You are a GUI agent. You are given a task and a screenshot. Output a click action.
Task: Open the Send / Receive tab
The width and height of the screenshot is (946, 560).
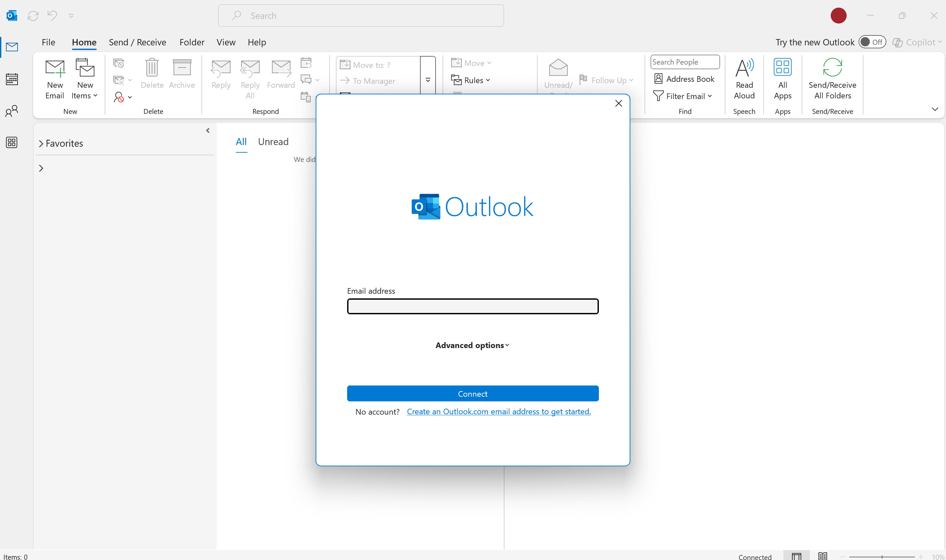click(137, 42)
